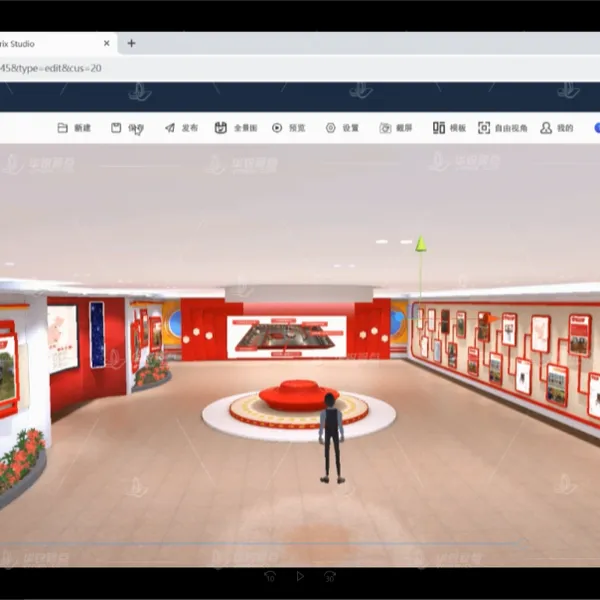The height and width of the screenshot is (600, 600).
Task: Click the 发布 (Publish) paper-plane button
Action: point(181,128)
